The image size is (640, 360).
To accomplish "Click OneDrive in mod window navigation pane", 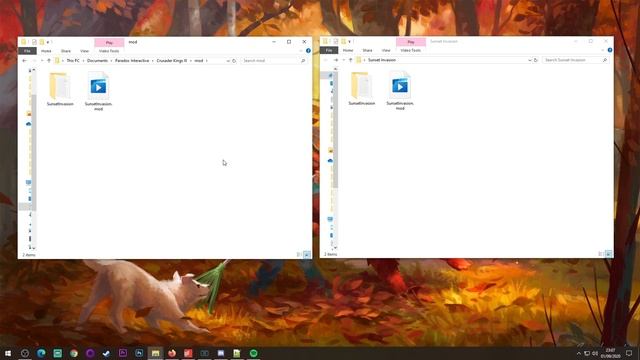I will (29, 124).
